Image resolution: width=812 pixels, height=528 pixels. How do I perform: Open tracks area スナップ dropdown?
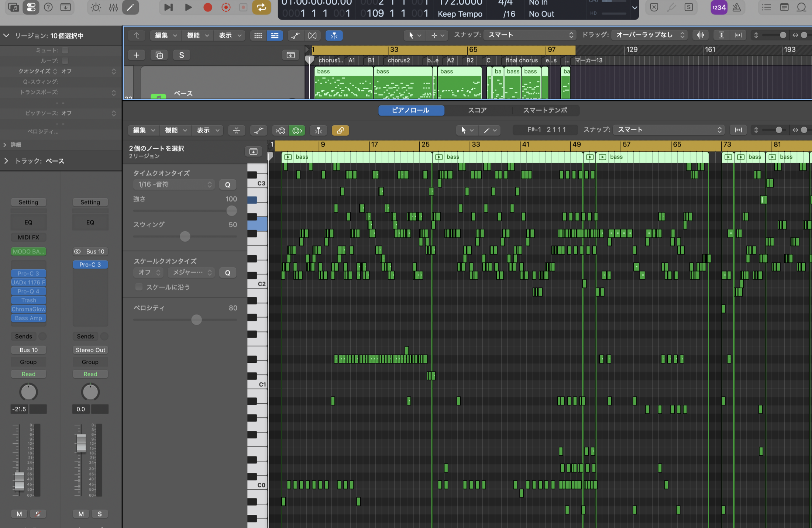(530, 35)
